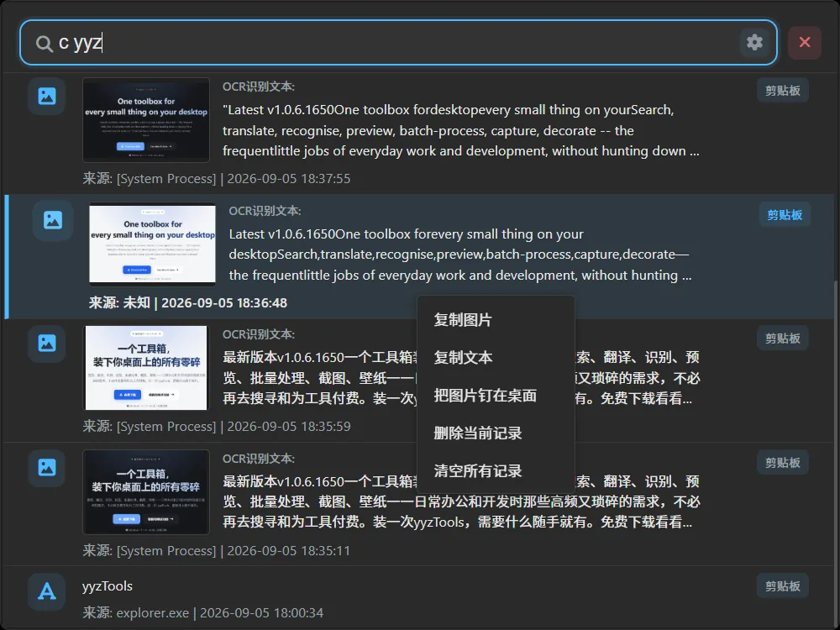
Task: Click highlighted 剪贴板 tag on 18:36:48 record
Action: click(x=785, y=215)
